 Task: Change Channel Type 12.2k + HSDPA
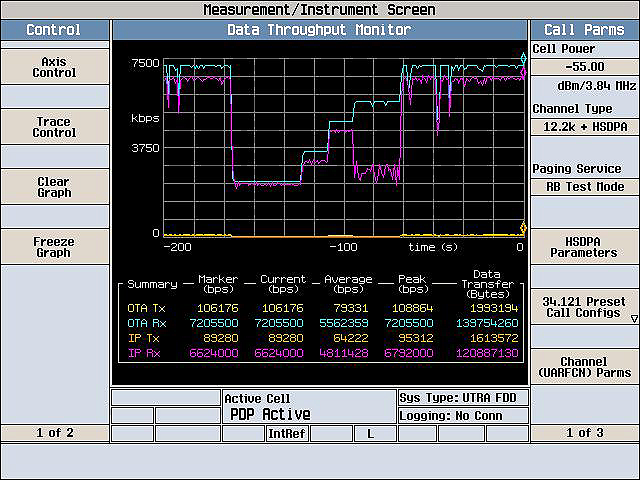point(585,127)
